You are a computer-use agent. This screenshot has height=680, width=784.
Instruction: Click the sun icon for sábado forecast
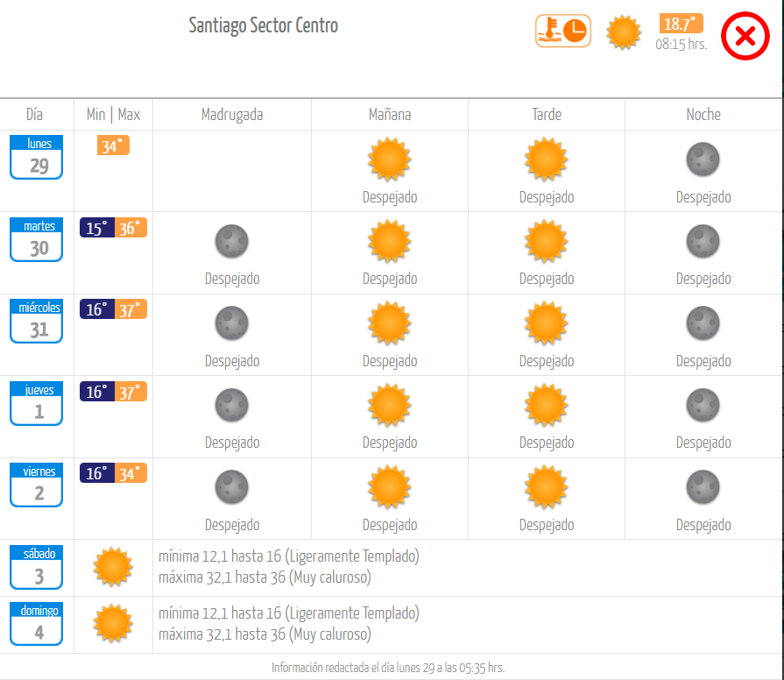point(113,566)
